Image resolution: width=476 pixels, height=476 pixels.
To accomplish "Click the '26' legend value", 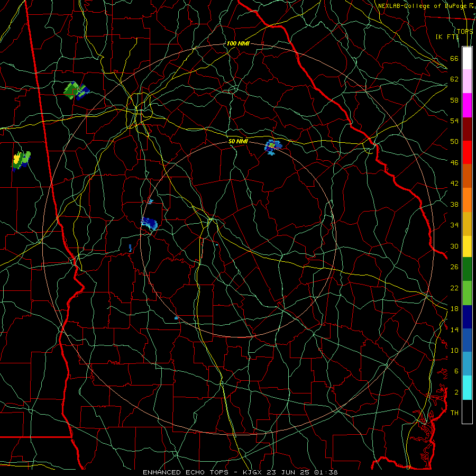I will (454, 267).
